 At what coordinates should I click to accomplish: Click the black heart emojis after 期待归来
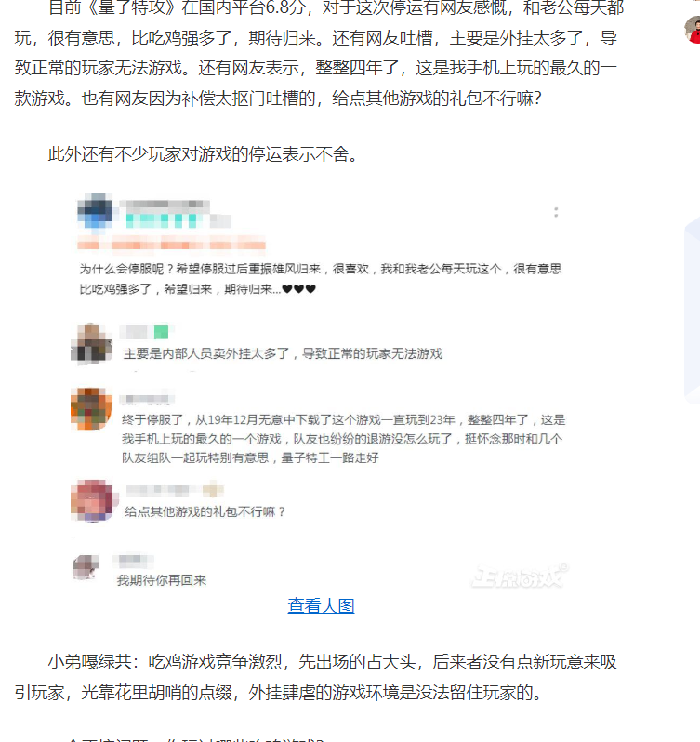[299, 288]
